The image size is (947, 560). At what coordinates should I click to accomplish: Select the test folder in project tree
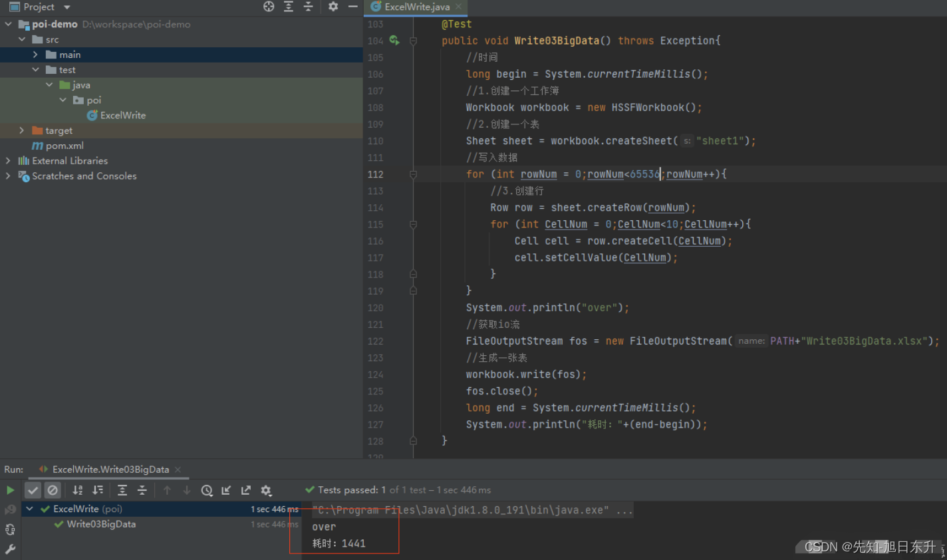coord(67,70)
